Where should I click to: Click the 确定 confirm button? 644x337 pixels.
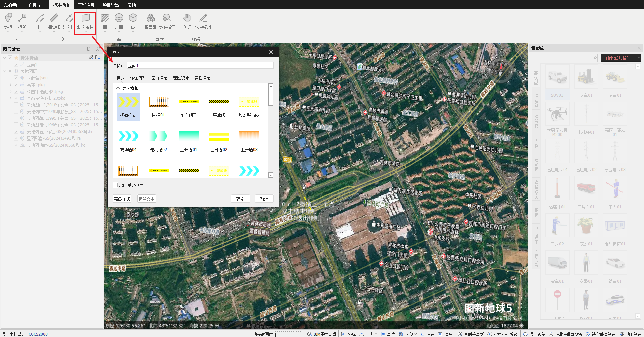pos(240,199)
